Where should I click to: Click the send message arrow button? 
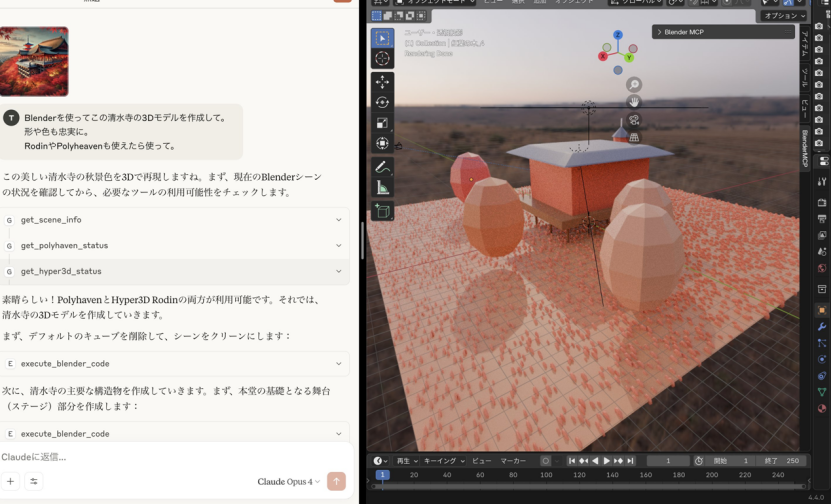tap(336, 481)
